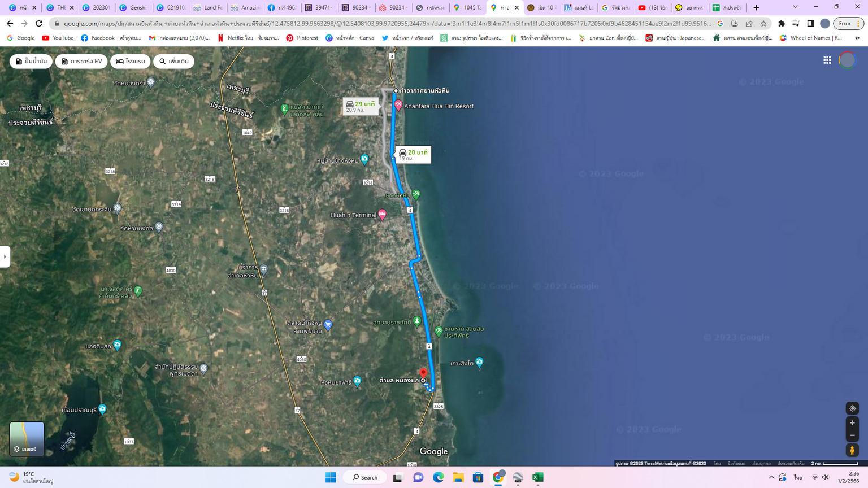Image resolution: width=868 pixels, height=488 pixels.
Task: Select the 20-minute main route label
Action: tap(414, 155)
